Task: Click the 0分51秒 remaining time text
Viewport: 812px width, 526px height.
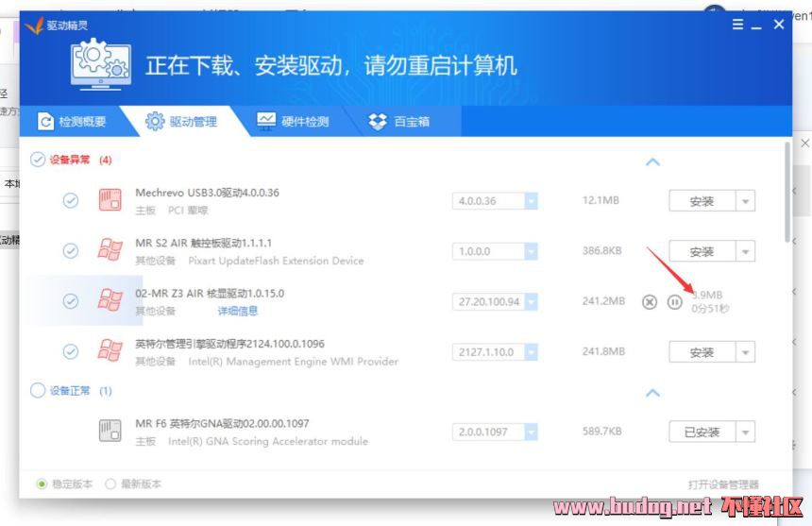Action: pyautogui.click(x=710, y=309)
